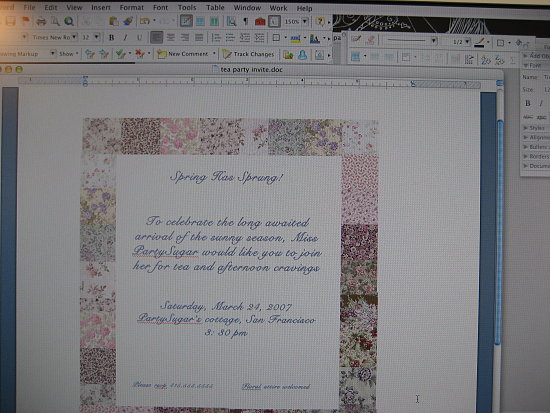Click the Previous change arrow icon
This screenshot has width=550, height=413.
90,54
